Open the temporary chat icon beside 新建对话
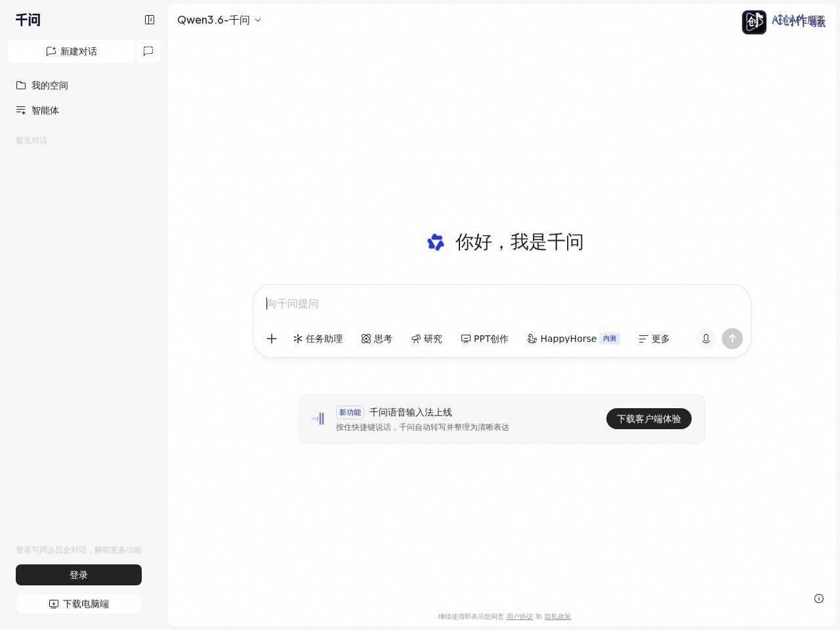 click(x=148, y=51)
